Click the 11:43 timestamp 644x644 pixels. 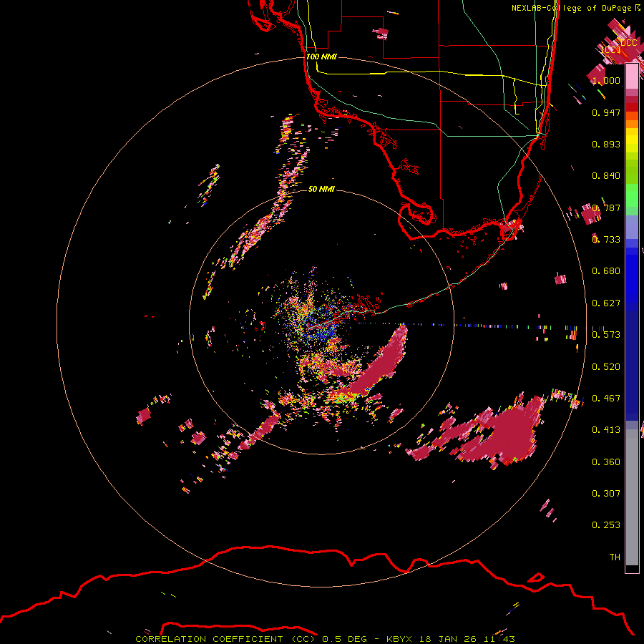tap(499, 639)
